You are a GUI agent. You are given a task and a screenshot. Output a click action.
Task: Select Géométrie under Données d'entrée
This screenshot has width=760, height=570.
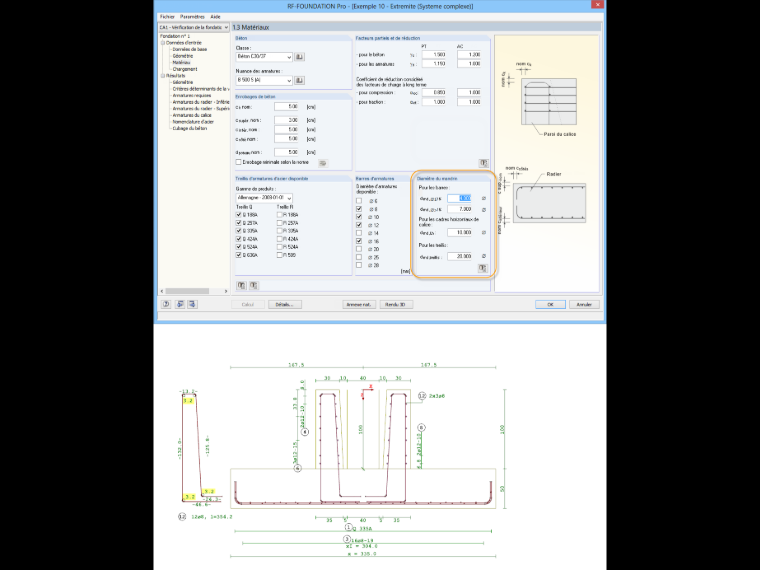(x=183, y=56)
